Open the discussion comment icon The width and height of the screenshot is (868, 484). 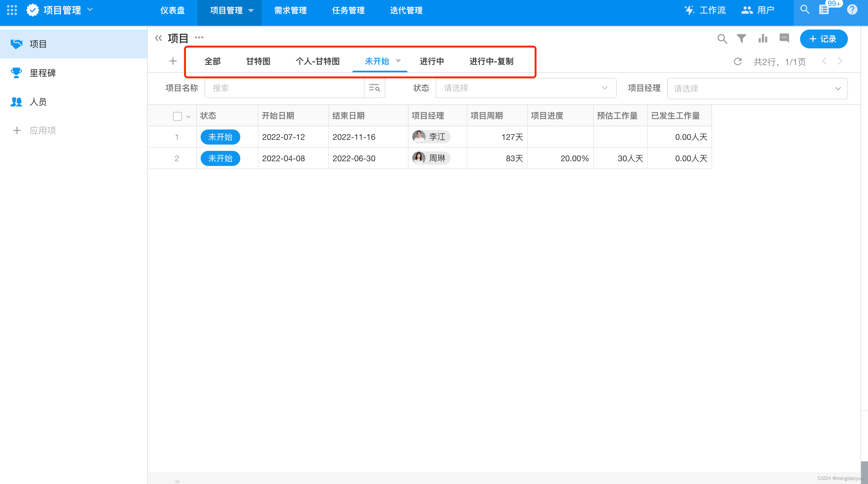[x=784, y=38]
